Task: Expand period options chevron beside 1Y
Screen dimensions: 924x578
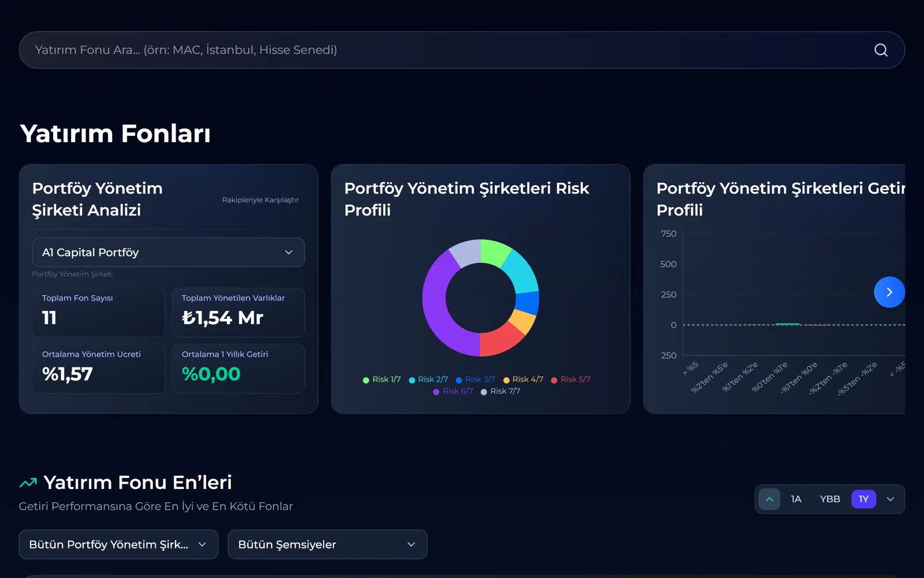Action: click(891, 499)
